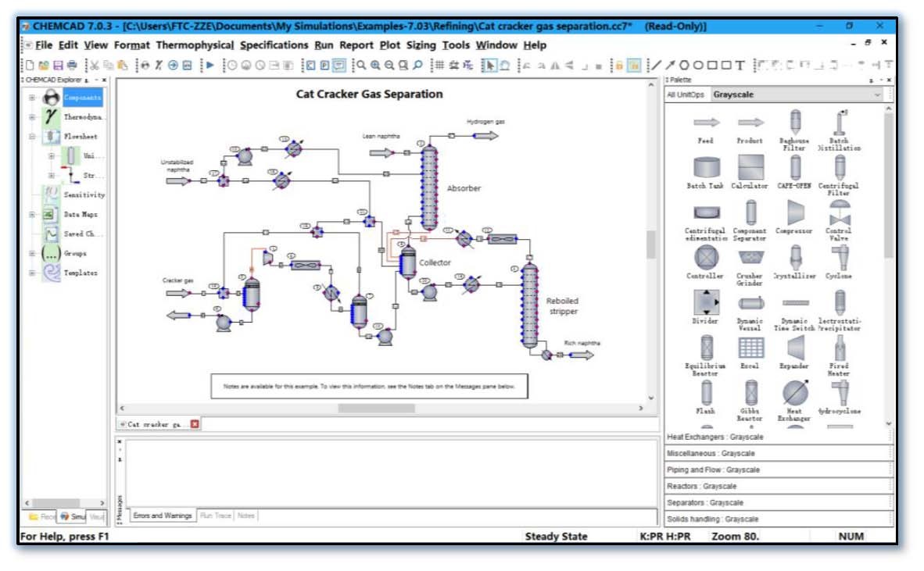The height and width of the screenshot is (571, 924).
Task: Toggle the highlighted messages pane toolbar button
Action: (339, 66)
